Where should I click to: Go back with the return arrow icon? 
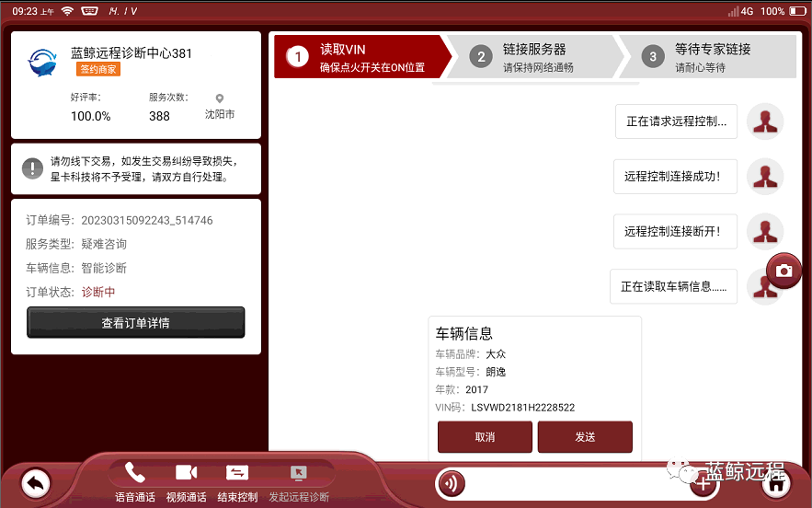tap(36, 483)
